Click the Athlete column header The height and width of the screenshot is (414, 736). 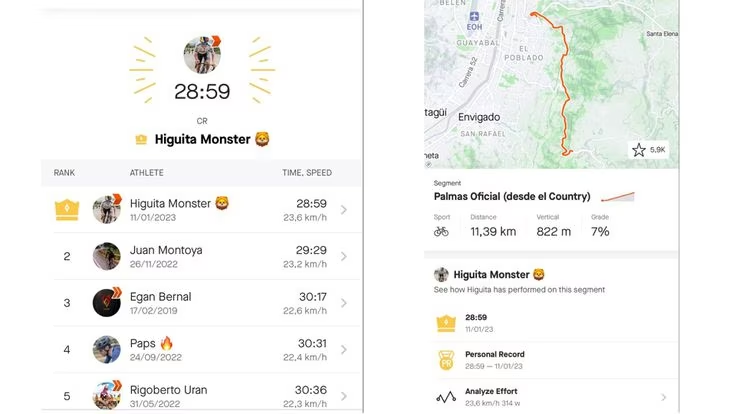tap(146, 173)
